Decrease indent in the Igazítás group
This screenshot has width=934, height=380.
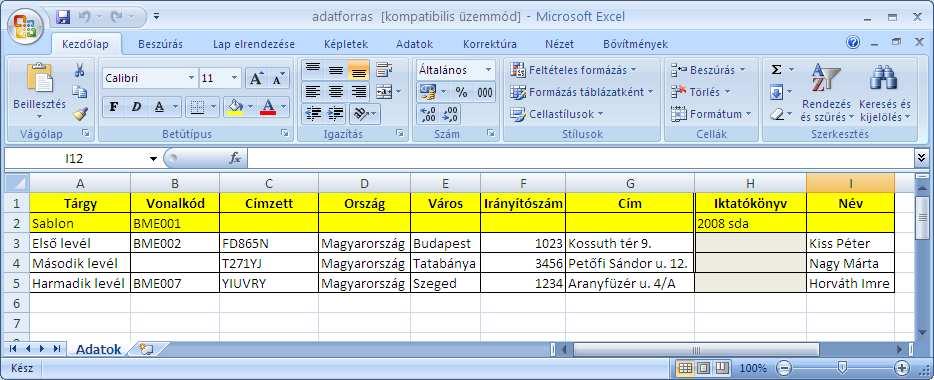tap(313, 114)
